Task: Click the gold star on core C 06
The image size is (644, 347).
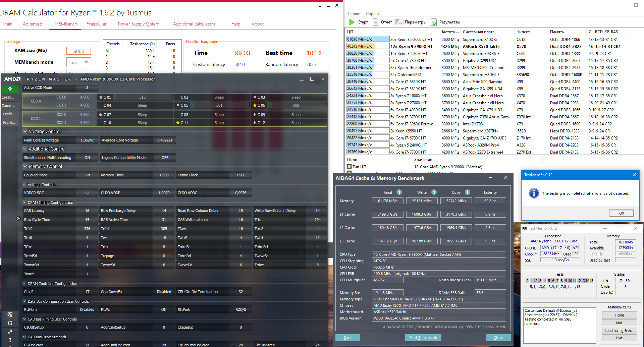Action: click(255, 105)
